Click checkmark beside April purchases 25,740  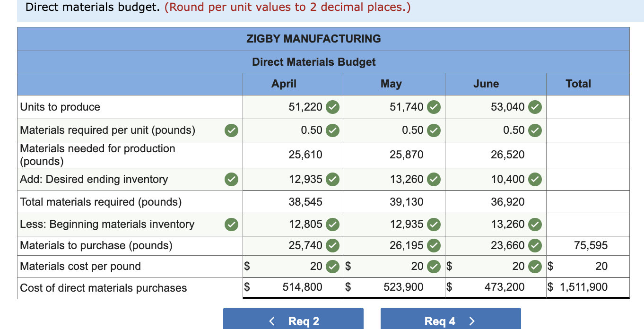tap(333, 245)
